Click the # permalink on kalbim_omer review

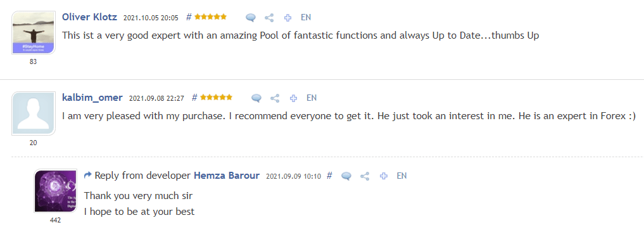coord(194,98)
